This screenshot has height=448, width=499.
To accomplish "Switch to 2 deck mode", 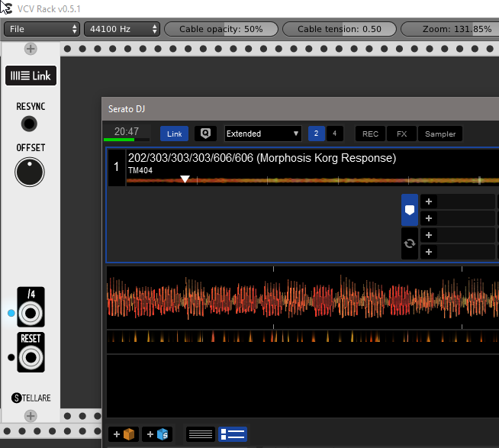I will (316, 134).
